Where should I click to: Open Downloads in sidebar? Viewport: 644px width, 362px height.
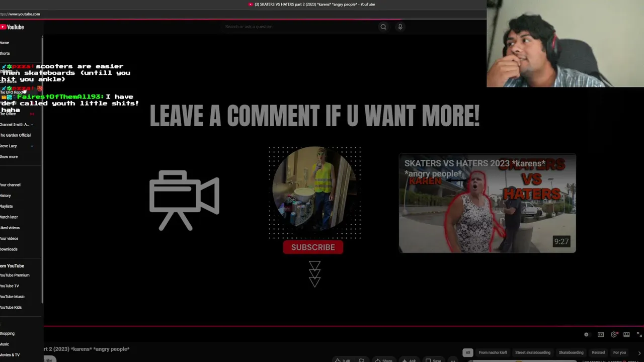[x=9, y=249]
